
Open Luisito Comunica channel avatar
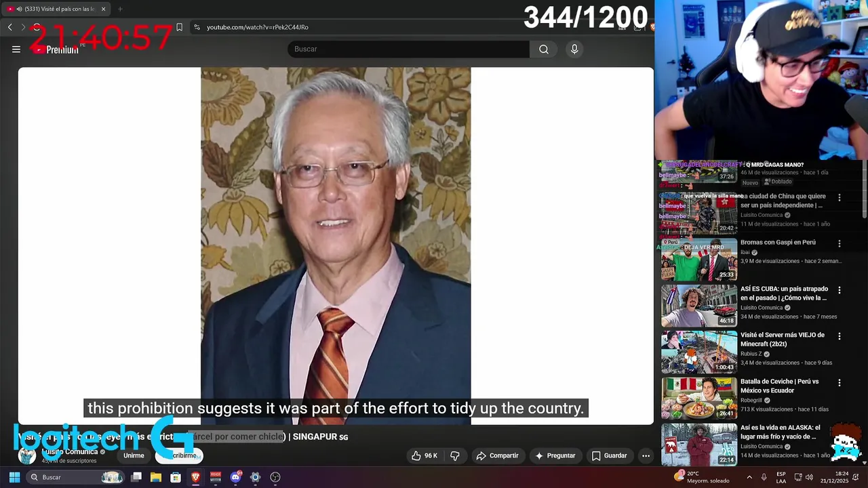pos(27,455)
